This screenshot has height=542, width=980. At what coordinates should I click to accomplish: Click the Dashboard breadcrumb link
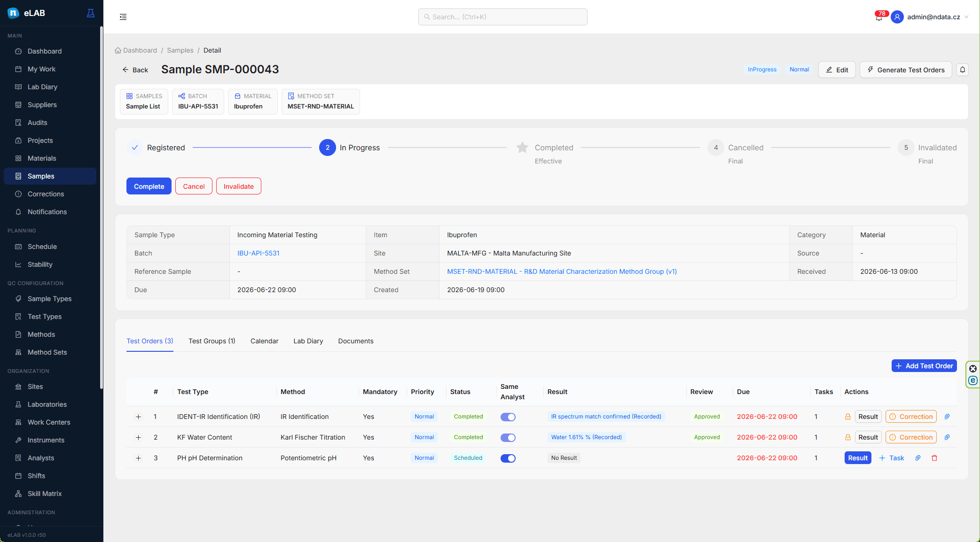pyautogui.click(x=136, y=50)
